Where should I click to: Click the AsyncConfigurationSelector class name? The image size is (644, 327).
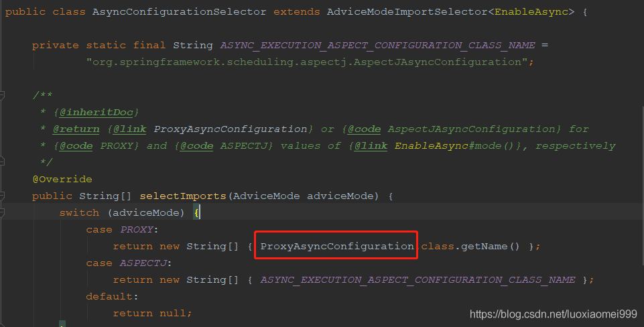coord(179,12)
